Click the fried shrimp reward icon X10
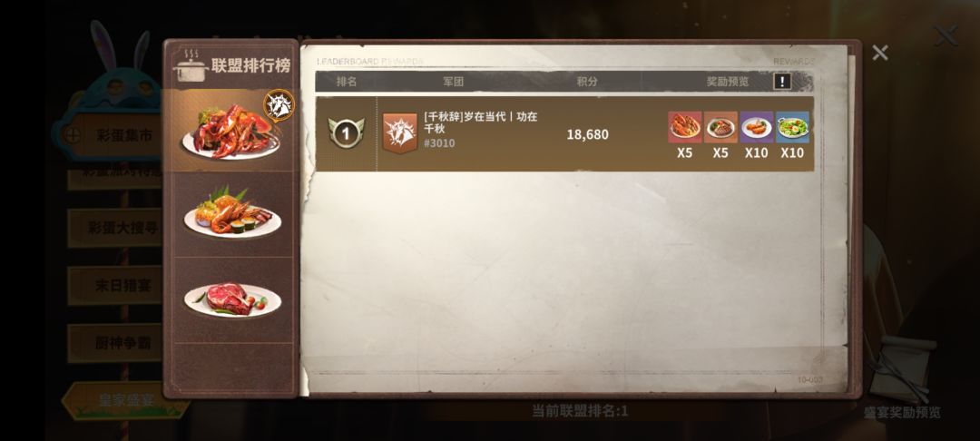The image size is (980, 441). (756, 127)
